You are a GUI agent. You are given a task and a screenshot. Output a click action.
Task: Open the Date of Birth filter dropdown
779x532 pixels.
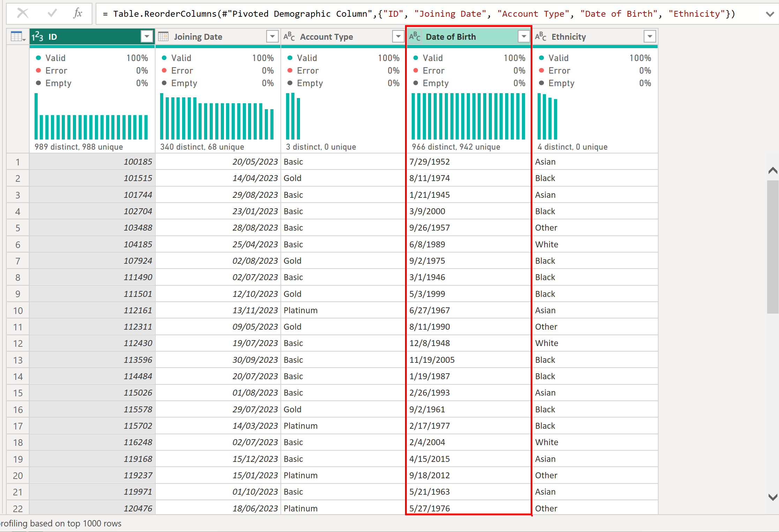click(x=524, y=36)
